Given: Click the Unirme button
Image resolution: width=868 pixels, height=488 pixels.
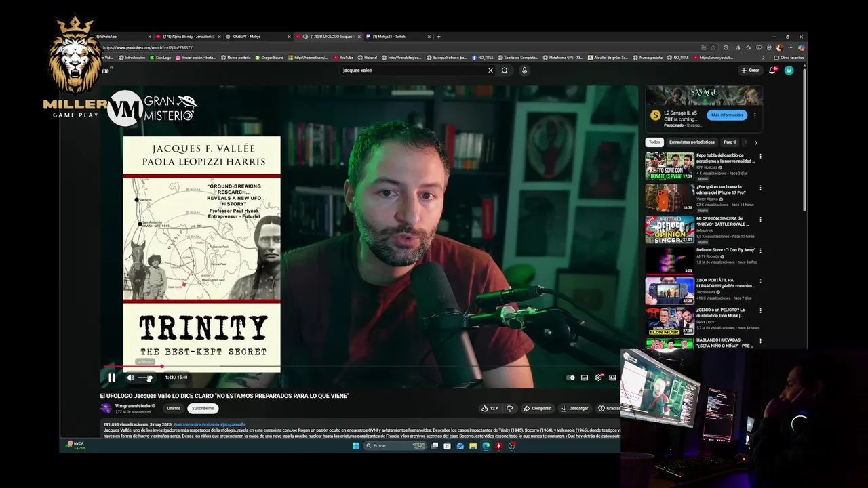Looking at the screenshot, I should pos(174,408).
